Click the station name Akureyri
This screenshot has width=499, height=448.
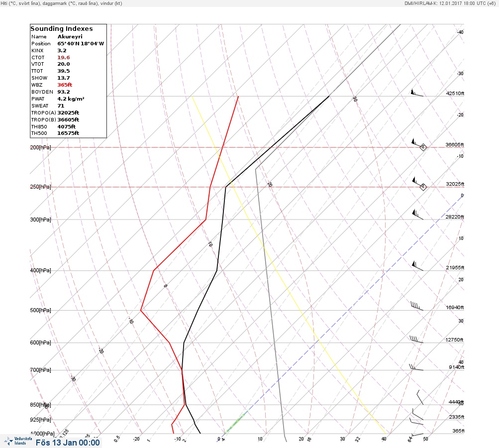pyautogui.click(x=70, y=37)
